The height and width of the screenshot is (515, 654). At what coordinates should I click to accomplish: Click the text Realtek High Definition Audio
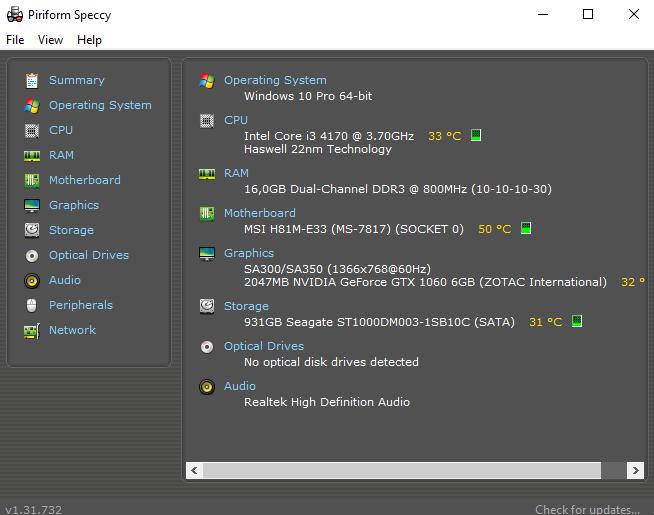coord(327,402)
